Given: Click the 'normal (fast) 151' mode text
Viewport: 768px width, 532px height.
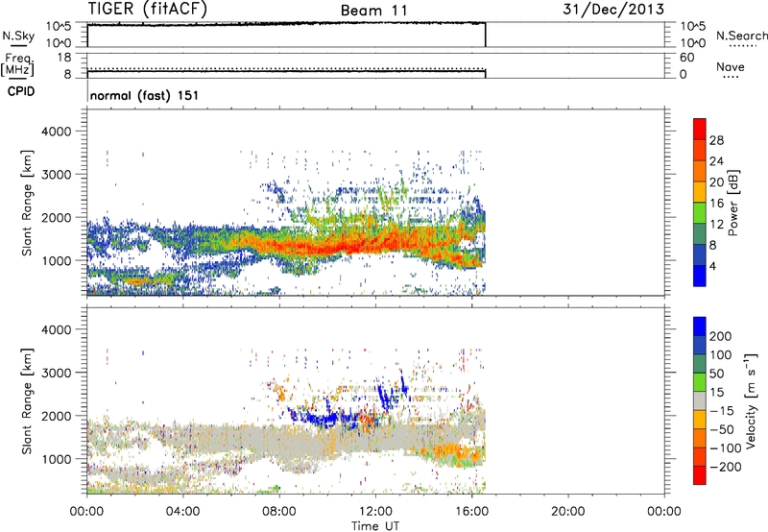Looking at the screenshot, I should [x=145, y=95].
